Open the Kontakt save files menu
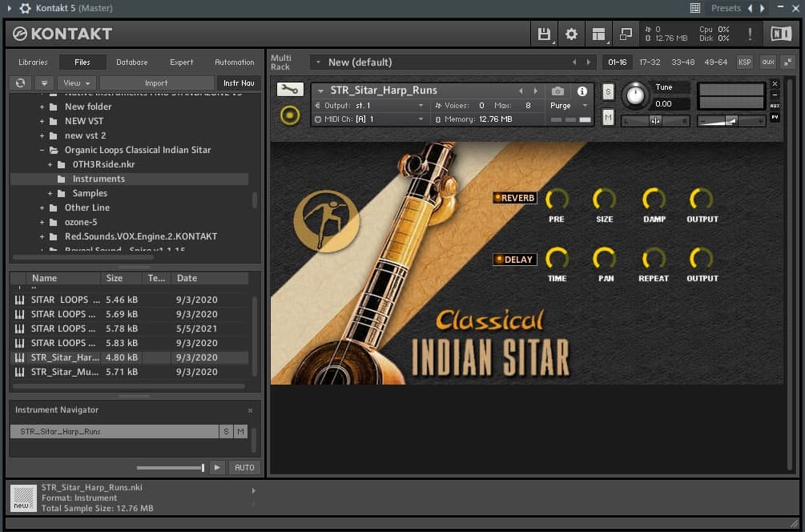The height and width of the screenshot is (532, 805). (544, 34)
